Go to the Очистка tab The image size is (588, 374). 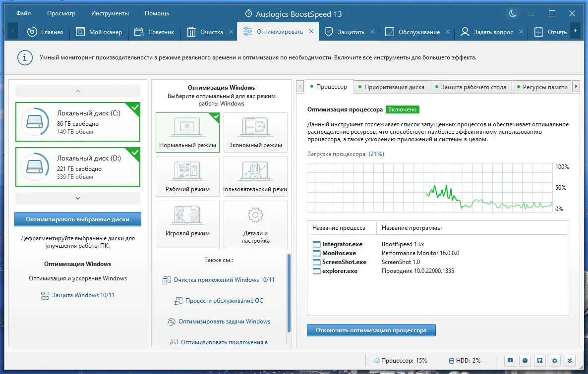pos(205,32)
